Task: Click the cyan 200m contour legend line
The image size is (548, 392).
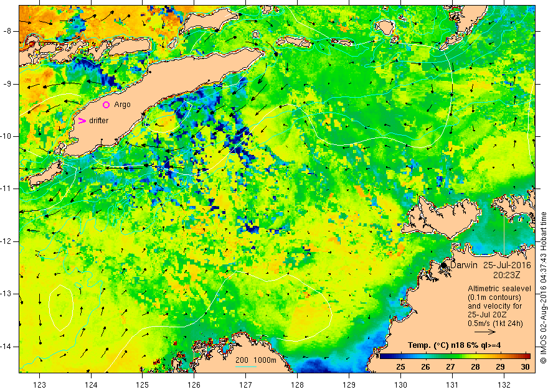Action: tap(246, 367)
